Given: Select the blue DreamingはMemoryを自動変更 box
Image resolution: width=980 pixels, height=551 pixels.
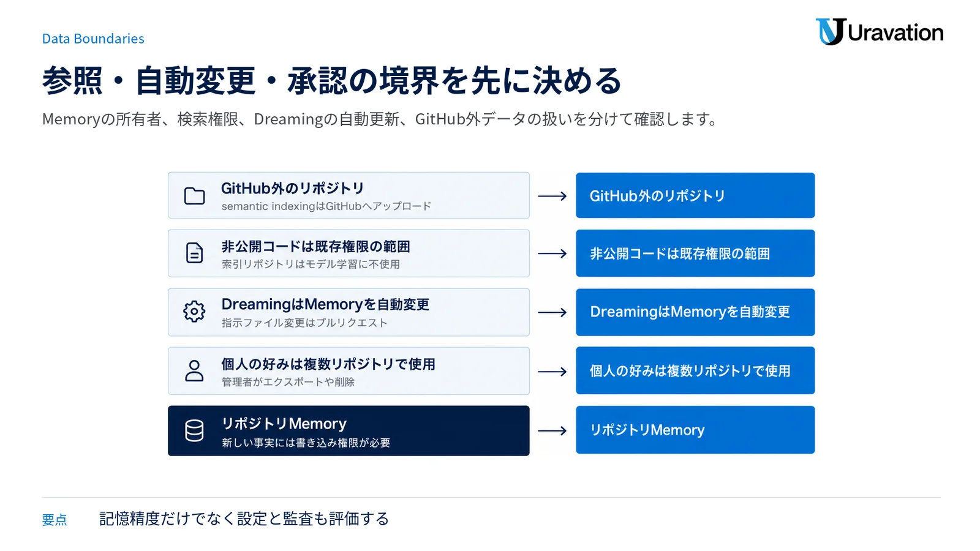Looking at the screenshot, I should pos(695,312).
